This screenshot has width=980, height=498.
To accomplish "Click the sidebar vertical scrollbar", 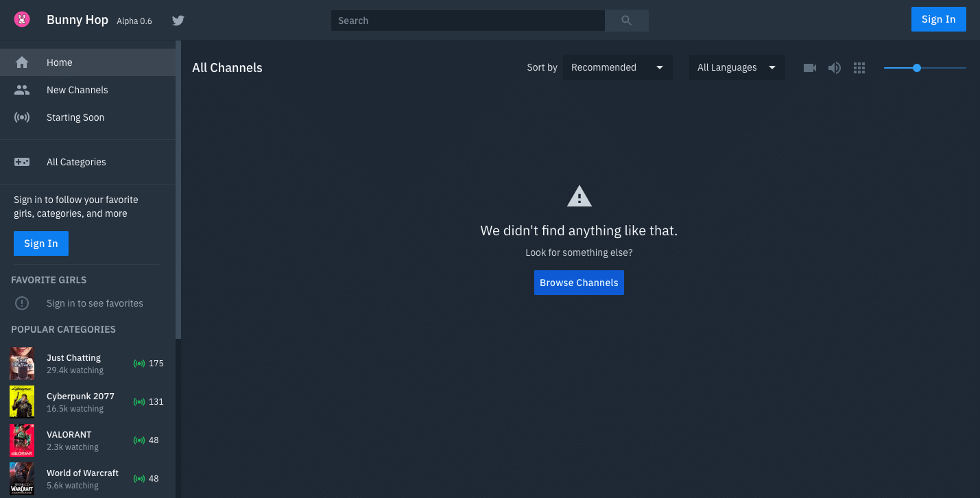I will 178,190.
